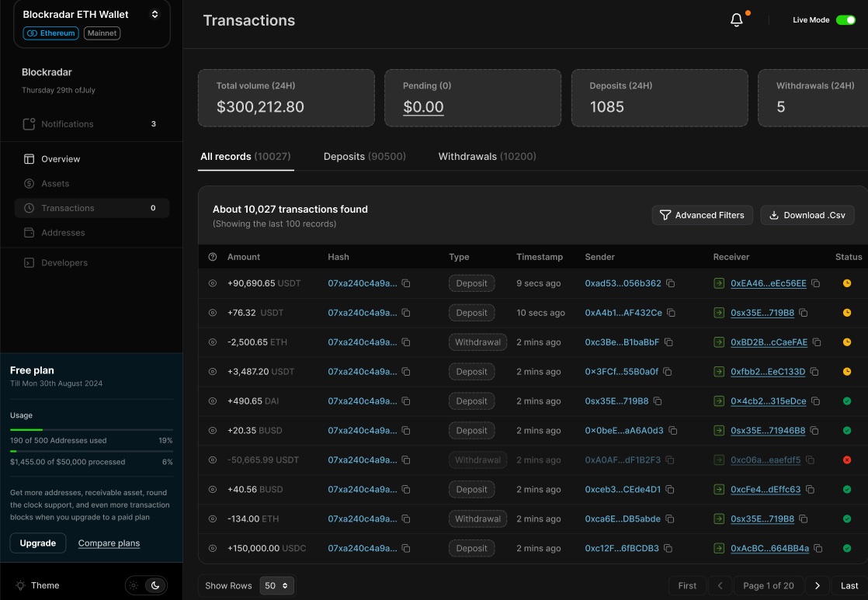Switch to light theme sun icon
The width and height of the screenshot is (868, 600).
(x=134, y=585)
